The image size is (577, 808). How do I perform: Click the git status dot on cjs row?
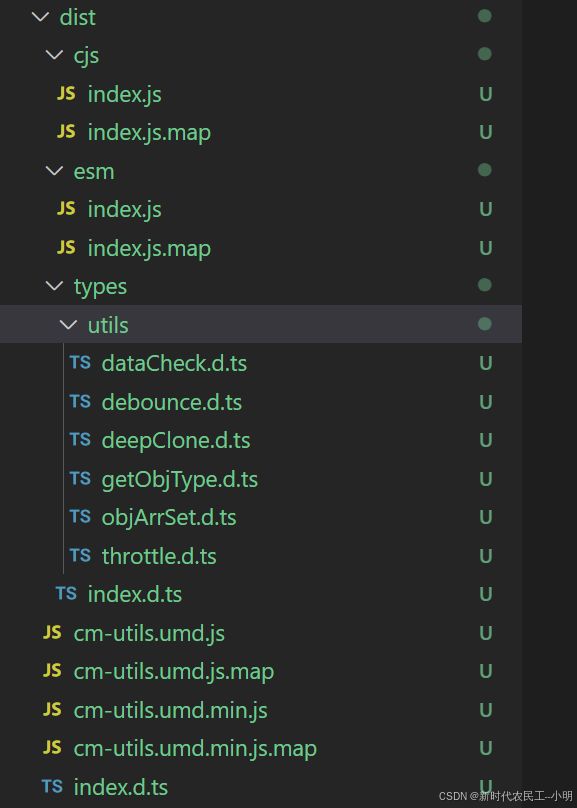484,54
